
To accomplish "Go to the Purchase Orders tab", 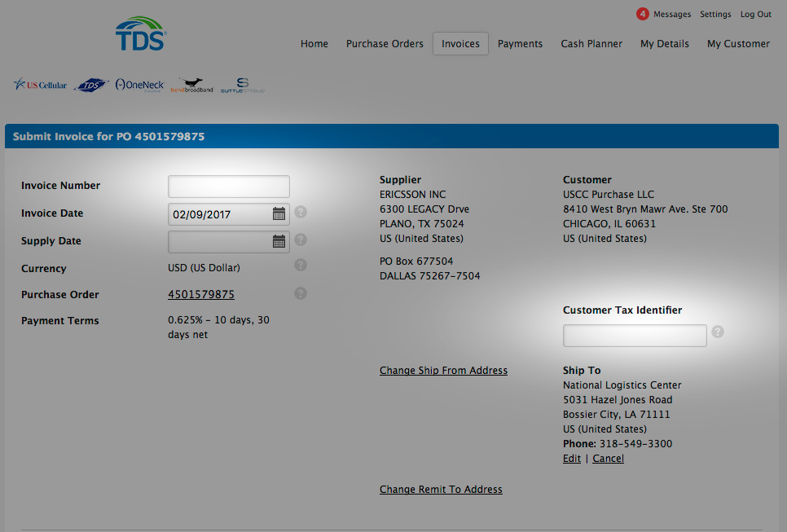I will [385, 44].
